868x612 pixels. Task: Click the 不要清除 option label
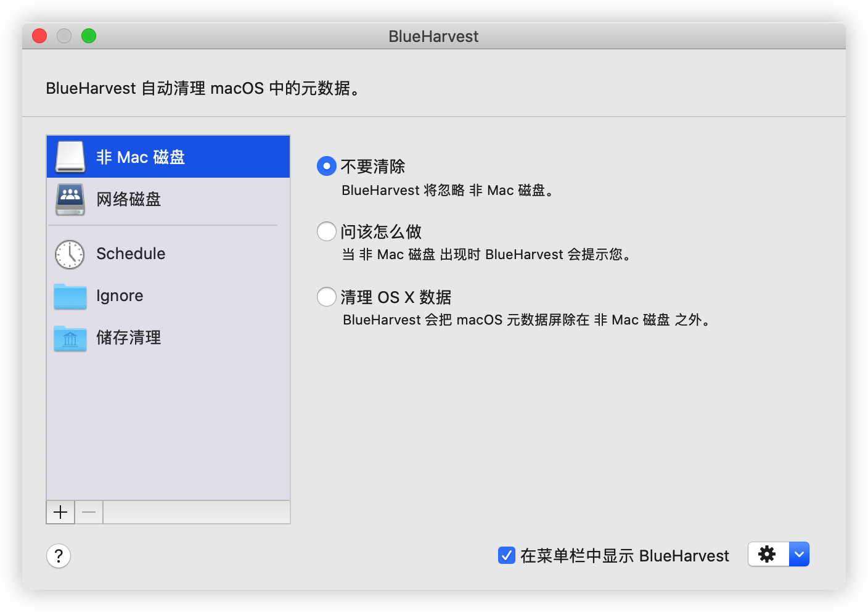coord(373,167)
